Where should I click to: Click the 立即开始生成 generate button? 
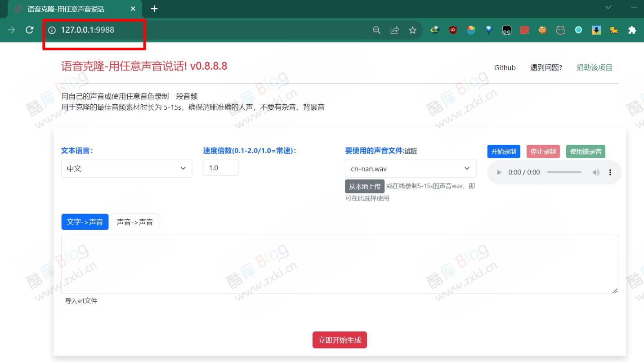[x=340, y=340]
